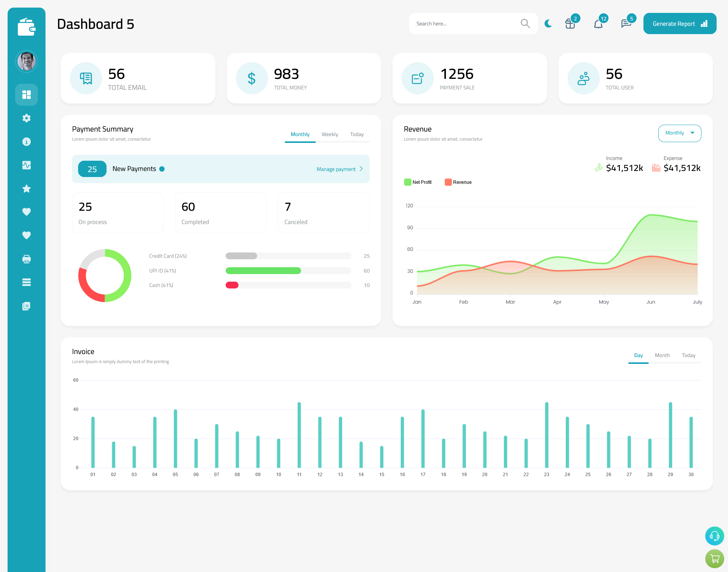Toggle Monthly view in Revenue section
The height and width of the screenshot is (572, 728).
[x=678, y=132]
